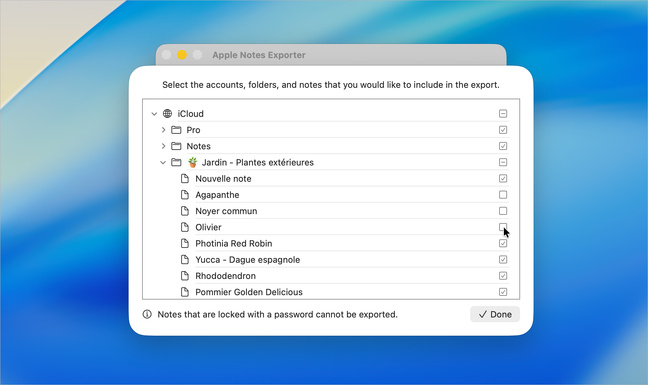Click the Done button
Image resolution: width=648 pixels, height=385 pixels.
pos(495,314)
